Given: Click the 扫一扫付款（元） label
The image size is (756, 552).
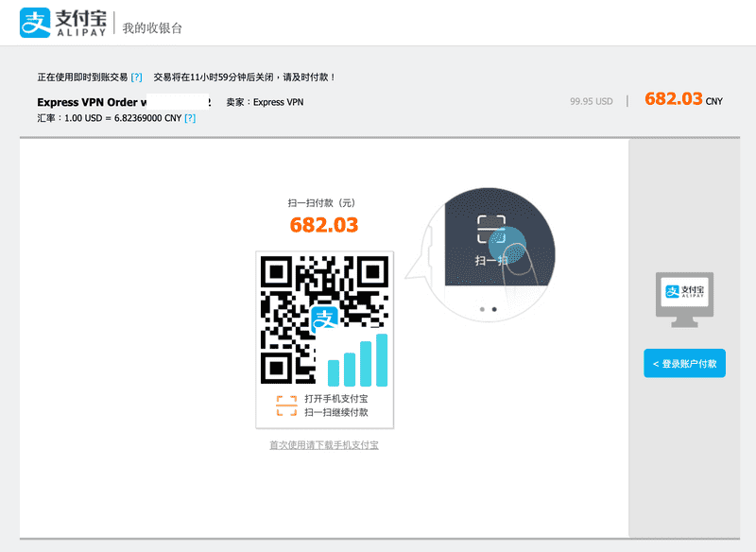Looking at the screenshot, I should 321,203.
